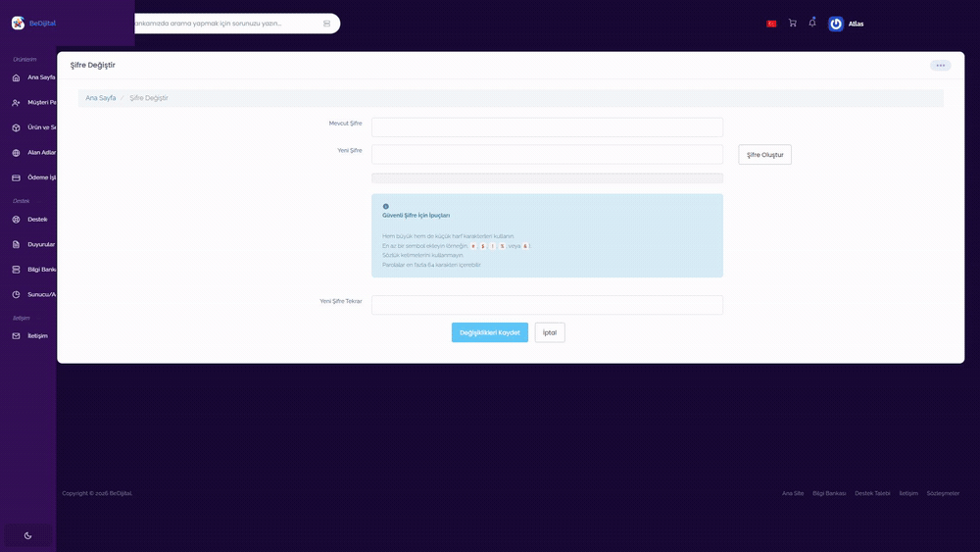Click Değişiklikleri Kaydet button
Image resolution: width=980 pixels, height=552 pixels.
pos(489,332)
